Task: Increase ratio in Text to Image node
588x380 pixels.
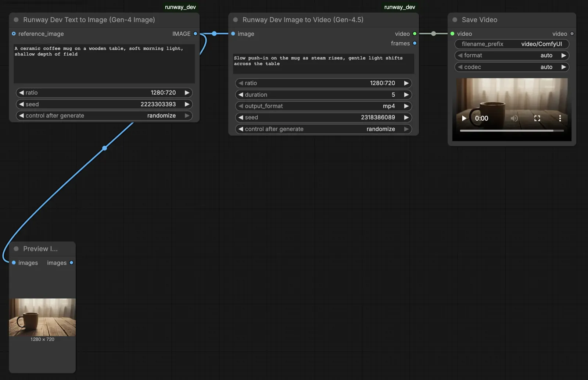Action: click(187, 93)
